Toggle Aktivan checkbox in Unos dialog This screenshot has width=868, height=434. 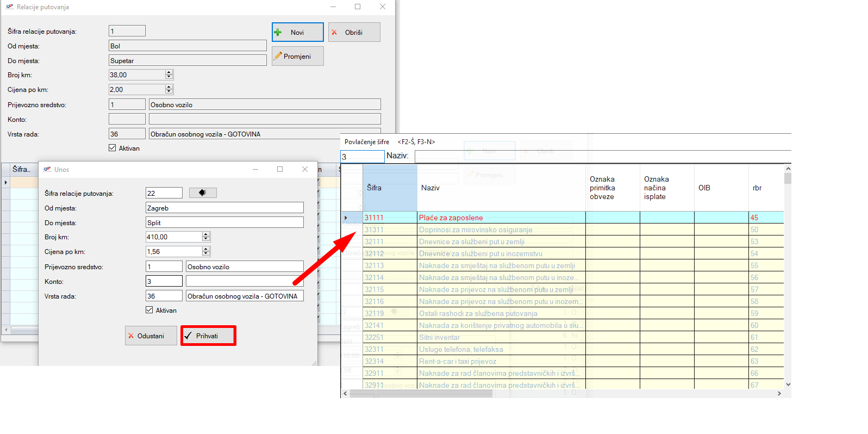coord(149,310)
